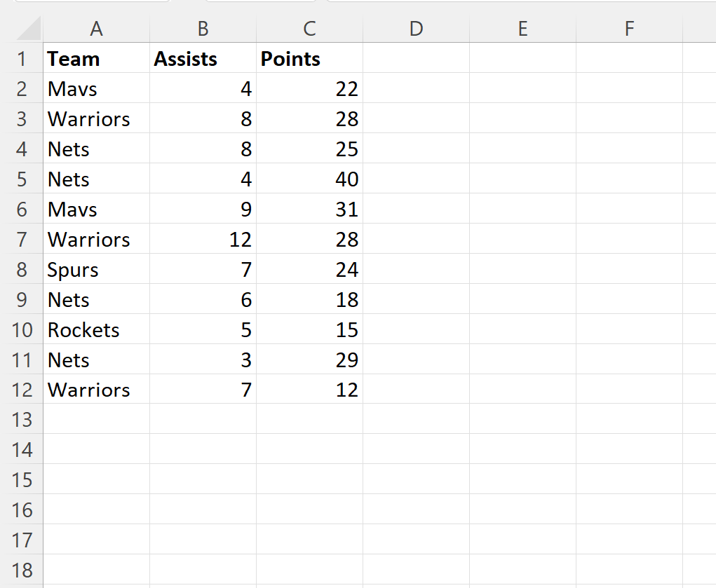Click the Assists header cell
The width and height of the screenshot is (716, 588).
pyautogui.click(x=203, y=59)
